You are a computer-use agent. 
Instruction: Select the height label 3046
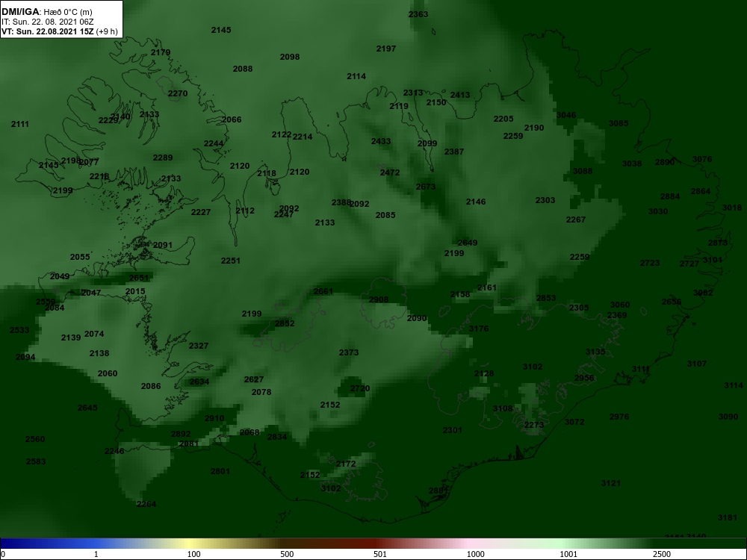[566, 115]
